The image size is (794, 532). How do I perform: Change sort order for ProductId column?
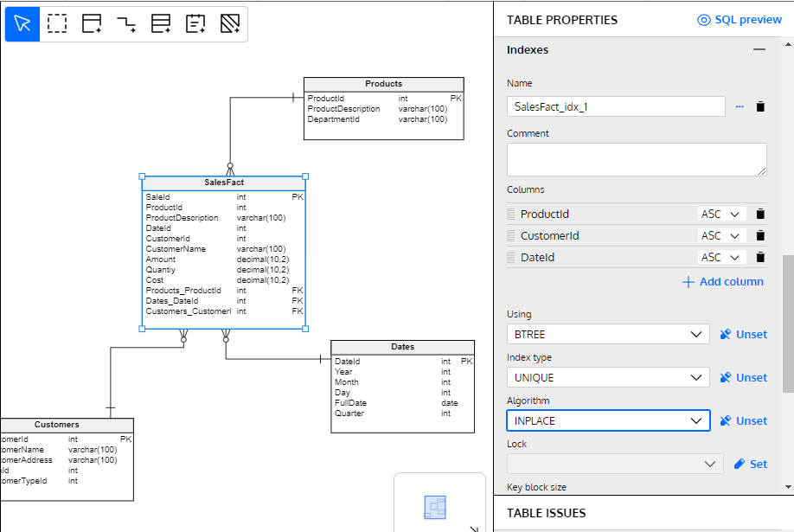coord(721,215)
